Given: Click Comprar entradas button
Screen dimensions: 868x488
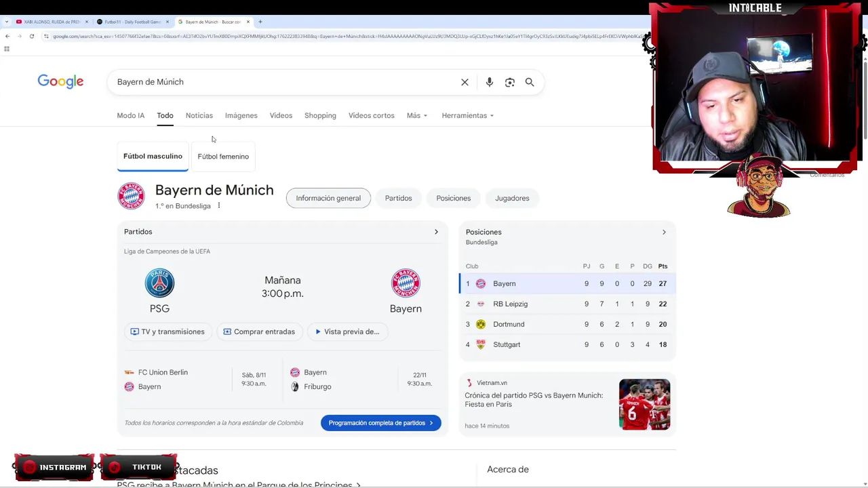Looking at the screenshot, I should pyautogui.click(x=259, y=331).
